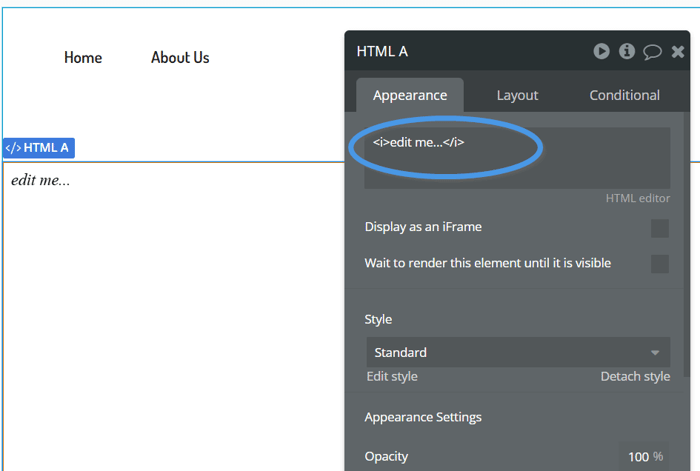Click the Style dropdown arrow
700x471 pixels.
(654, 353)
